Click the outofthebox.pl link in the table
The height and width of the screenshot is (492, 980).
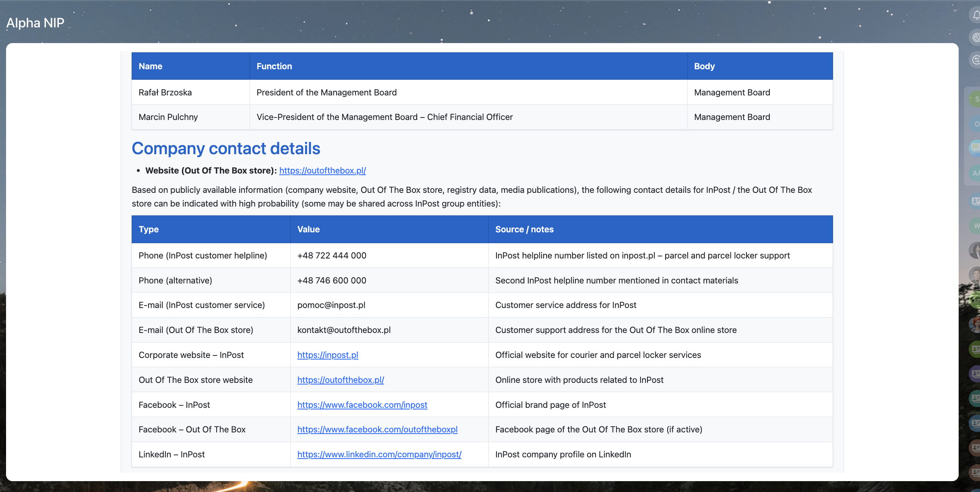point(340,380)
